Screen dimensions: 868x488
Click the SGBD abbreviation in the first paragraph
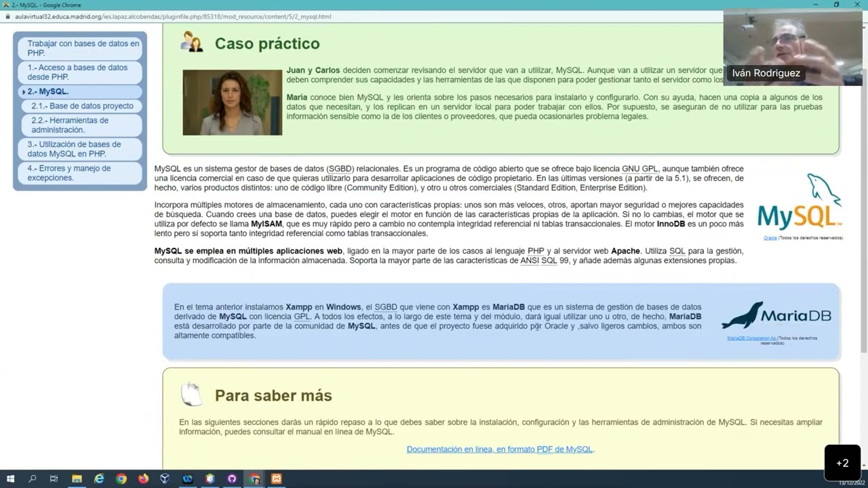pos(341,169)
